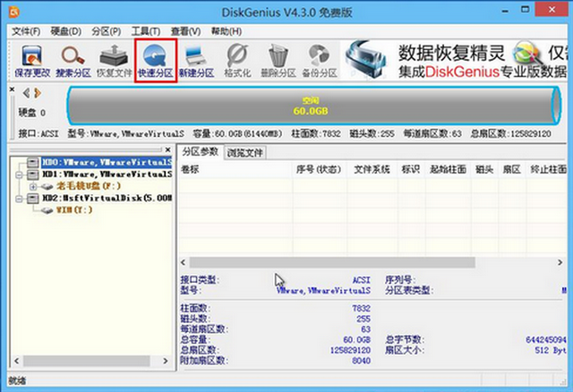
Task: Switch to the 浏览文件 tab
Action: click(x=244, y=153)
